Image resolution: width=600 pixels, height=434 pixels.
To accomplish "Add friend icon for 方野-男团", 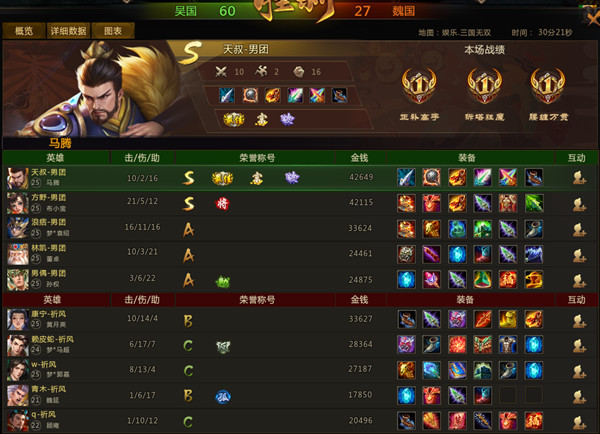I will (x=579, y=204).
